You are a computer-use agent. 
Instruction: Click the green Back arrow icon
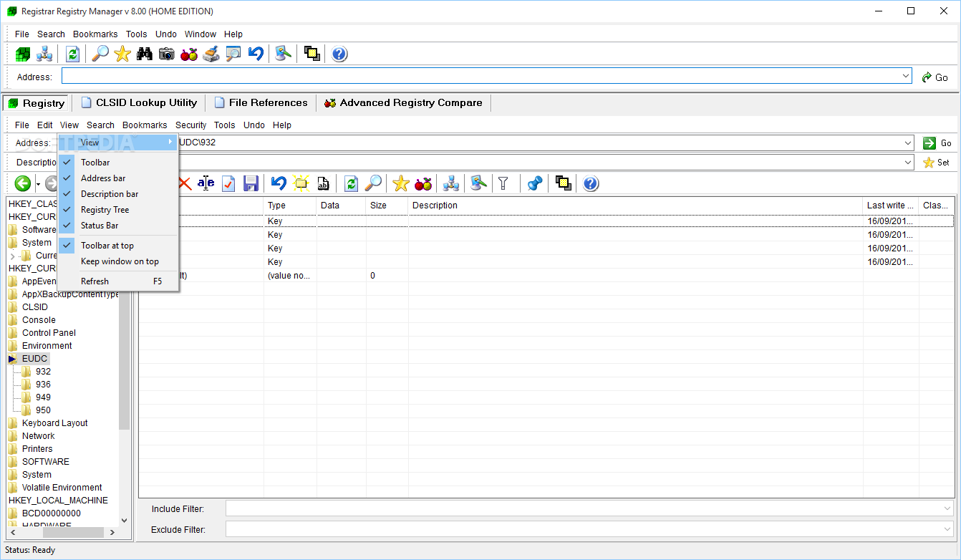[23, 184]
